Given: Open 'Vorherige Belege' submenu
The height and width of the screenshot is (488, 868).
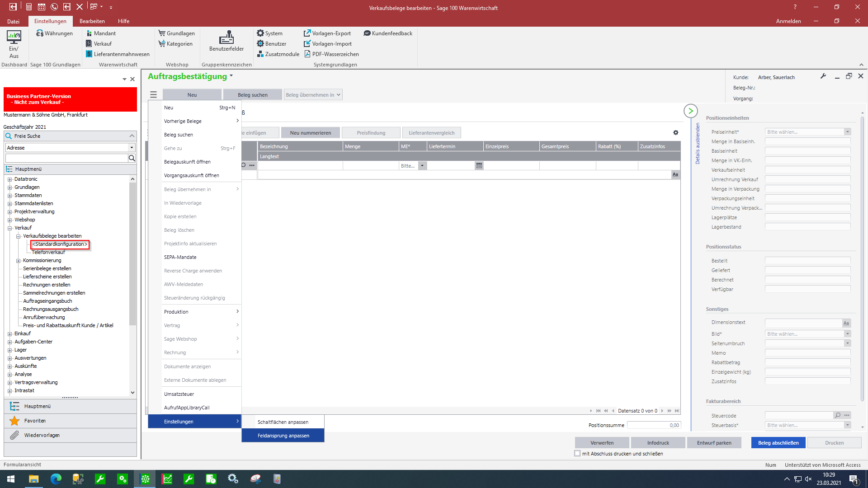Looking at the screenshot, I should click(201, 121).
